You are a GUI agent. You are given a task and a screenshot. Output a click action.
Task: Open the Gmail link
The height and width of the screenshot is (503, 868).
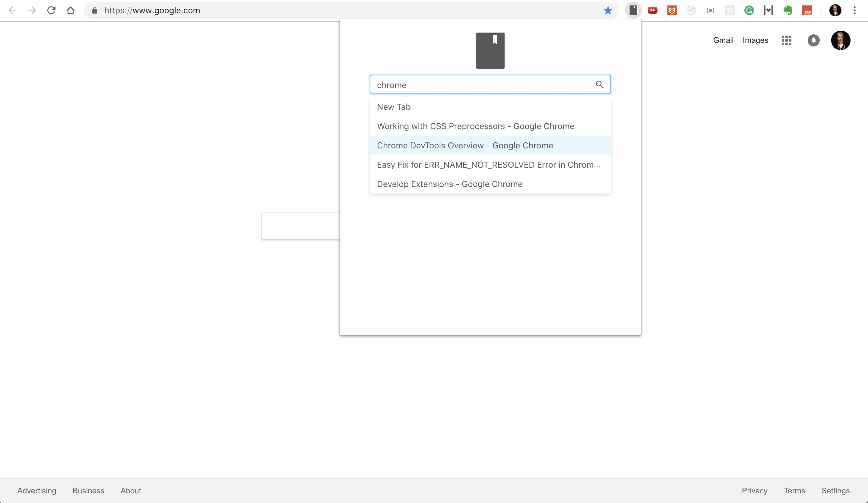pyautogui.click(x=723, y=40)
